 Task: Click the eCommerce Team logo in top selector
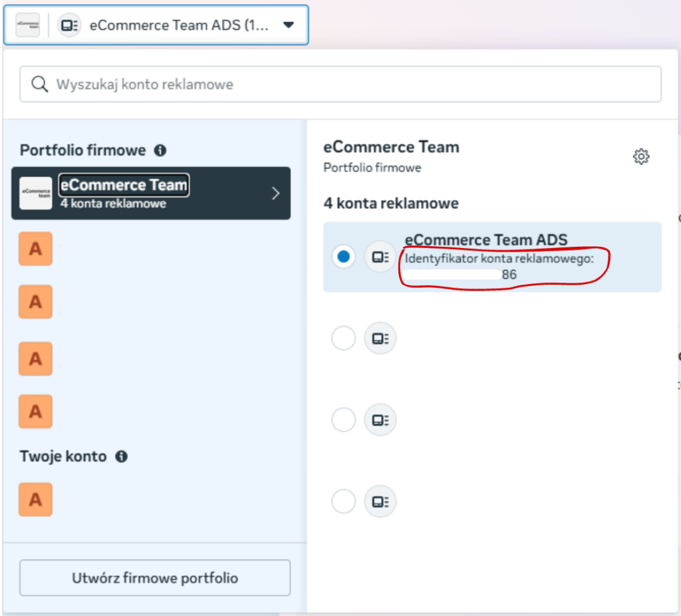[x=28, y=25]
